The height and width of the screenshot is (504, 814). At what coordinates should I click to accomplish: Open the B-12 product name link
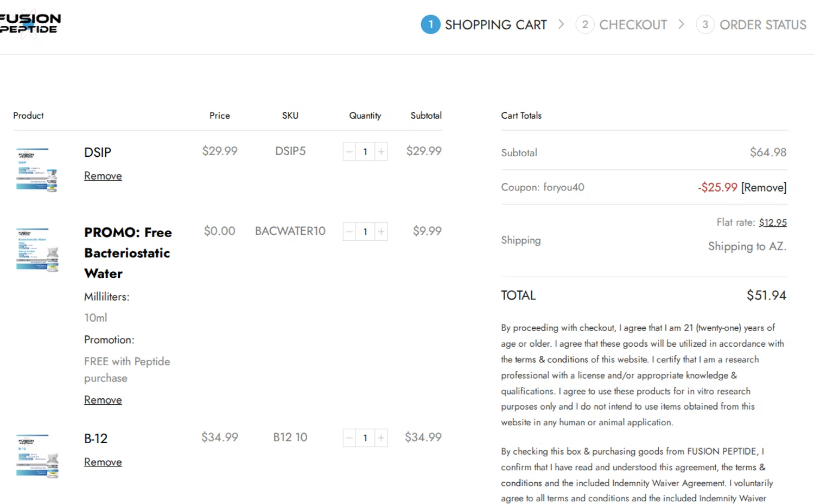pyautogui.click(x=96, y=438)
